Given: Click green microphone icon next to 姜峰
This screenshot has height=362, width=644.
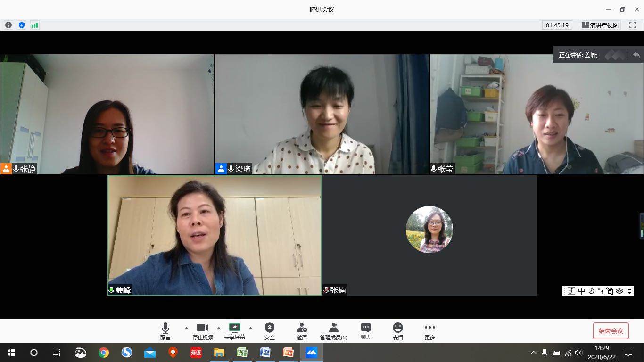Looking at the screenshot, I should [111, 290].
